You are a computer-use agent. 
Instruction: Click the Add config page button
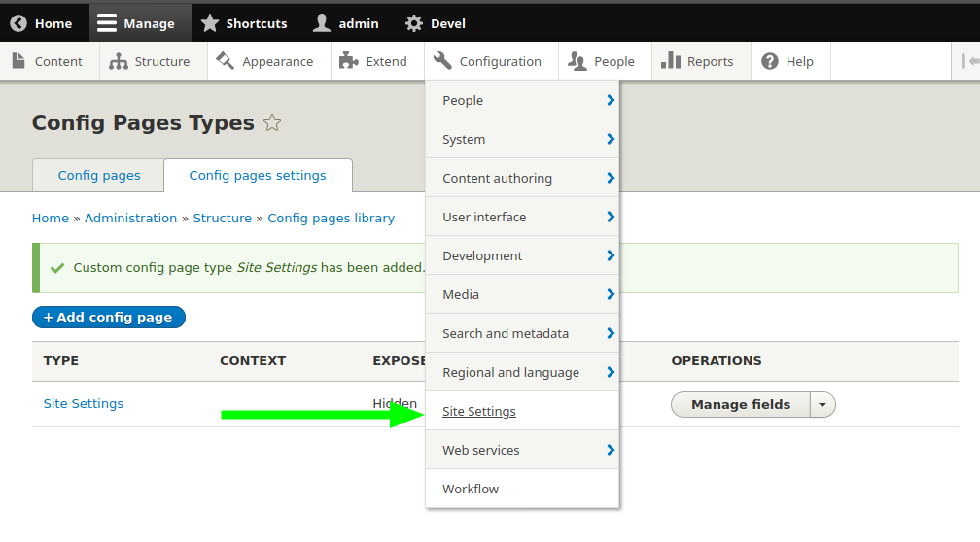109,318
